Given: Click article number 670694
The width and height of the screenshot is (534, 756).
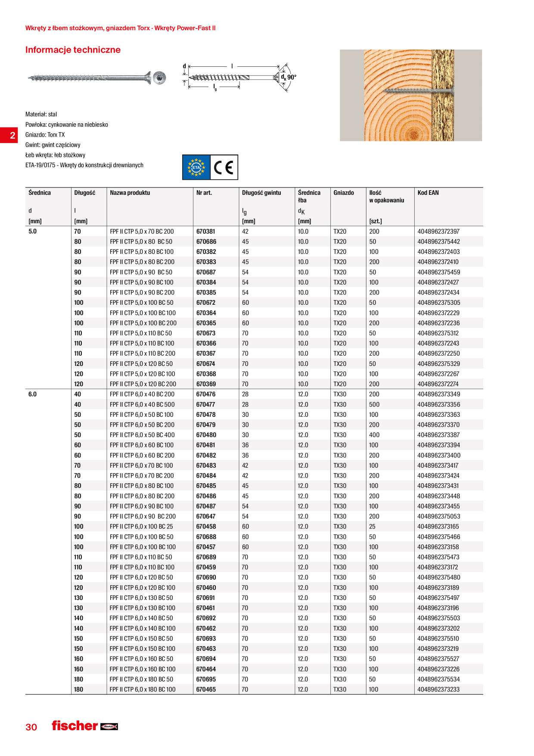Looking at the screenshot, I should coord(206,659).
